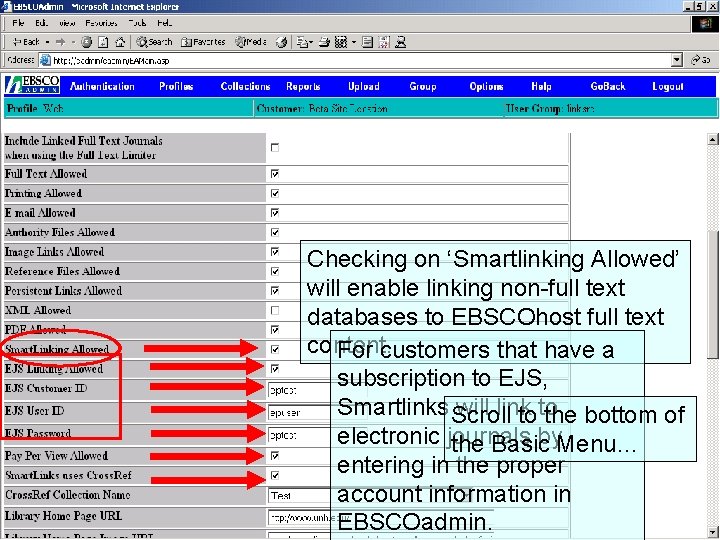Open the Edit menu

tap(41, 23)
